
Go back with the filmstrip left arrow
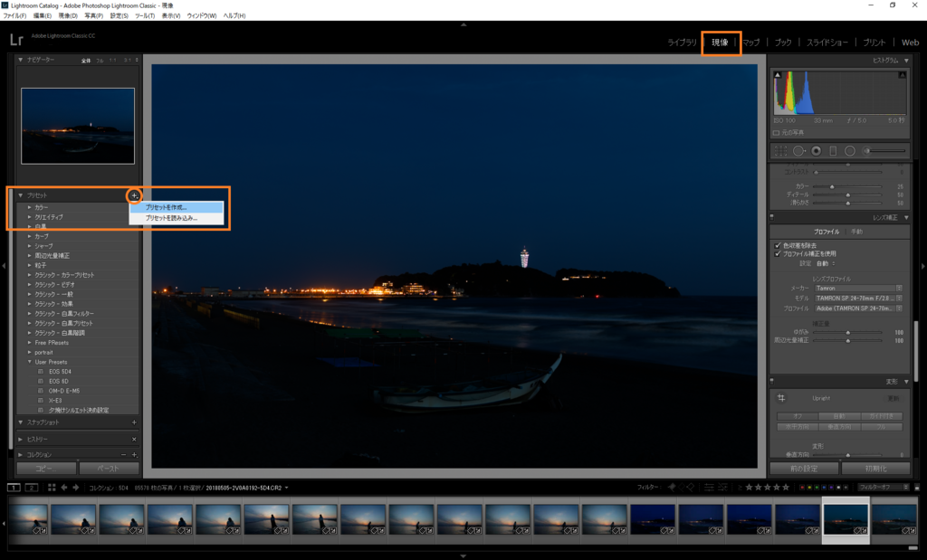pyautogui.click(x=64, y=488)
